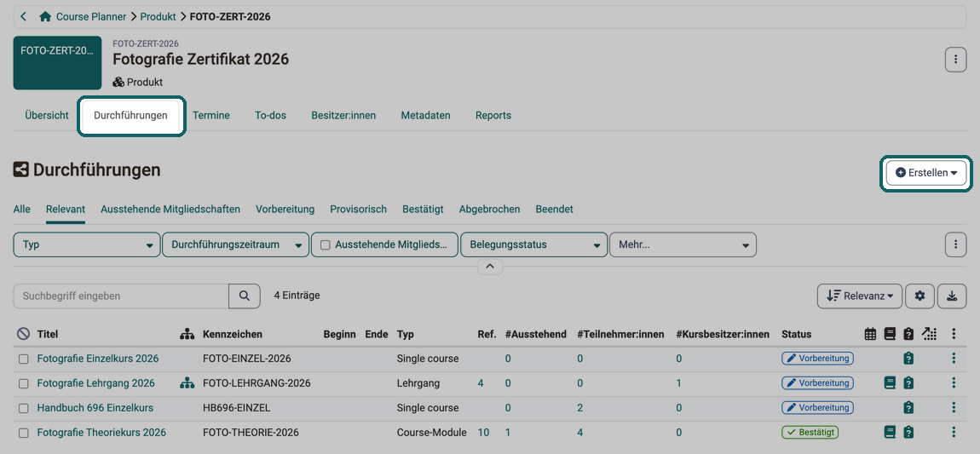
Task: Open row actions for Handbuch 696 Einzelkurs
Action: 954,408
